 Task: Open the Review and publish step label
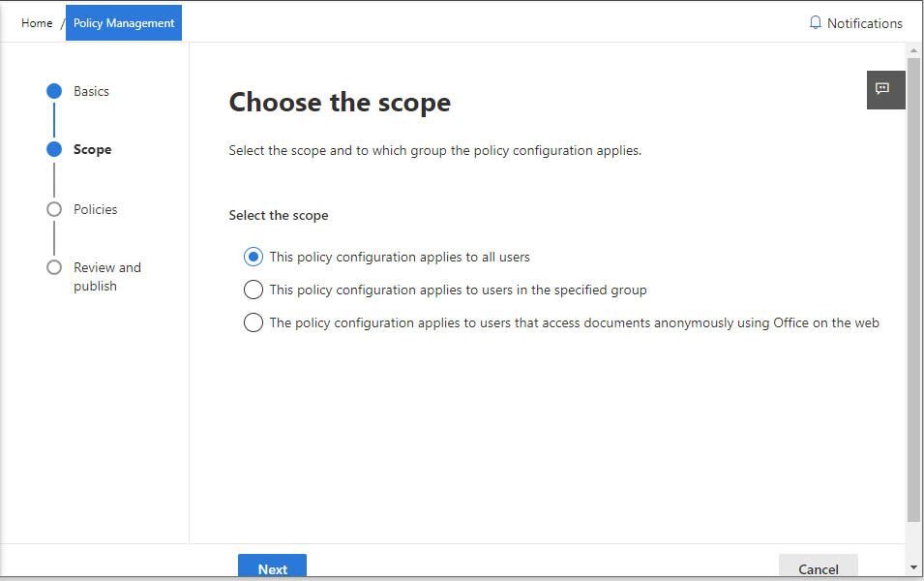[107, 277]
